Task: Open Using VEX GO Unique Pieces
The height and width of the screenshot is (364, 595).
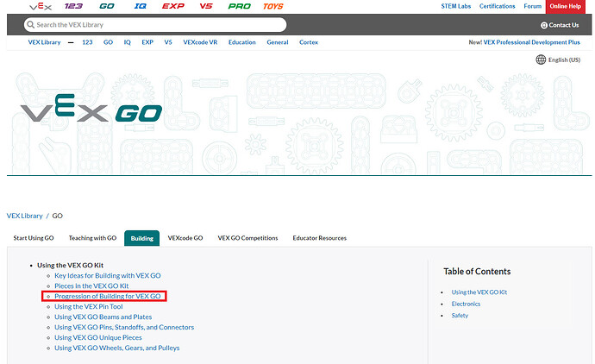Action: coord(98,337)
